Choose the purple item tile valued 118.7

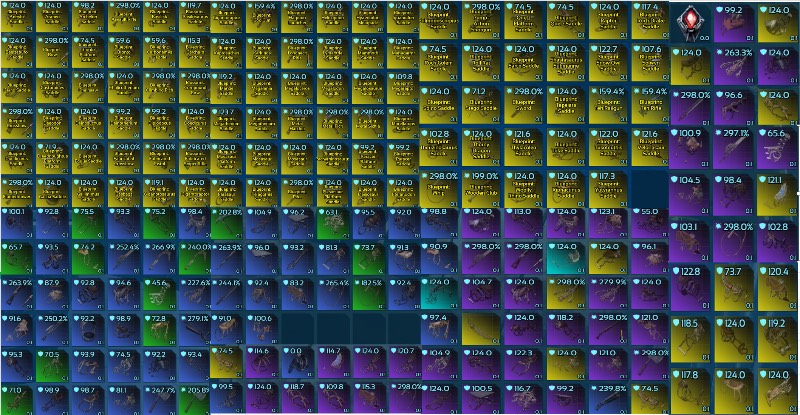(x=298, y=399)
